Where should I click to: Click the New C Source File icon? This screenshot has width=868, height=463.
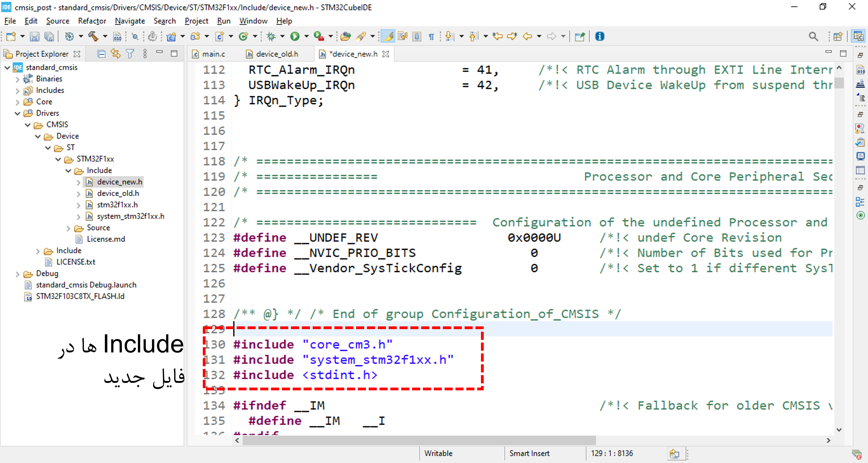tap(220, 36)
